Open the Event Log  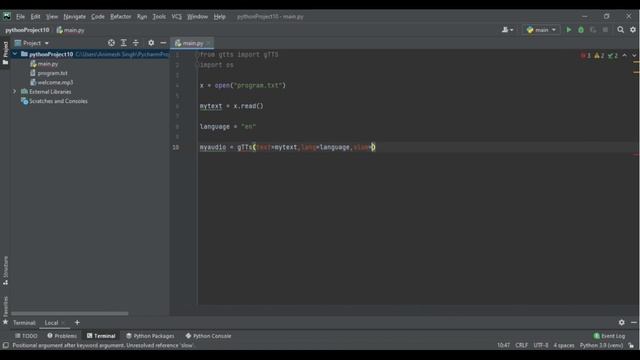click(x=609, y=336)
